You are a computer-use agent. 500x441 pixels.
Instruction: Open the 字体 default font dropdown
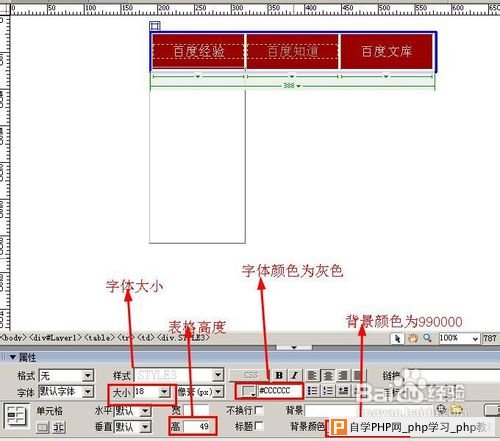coord(88,391)
